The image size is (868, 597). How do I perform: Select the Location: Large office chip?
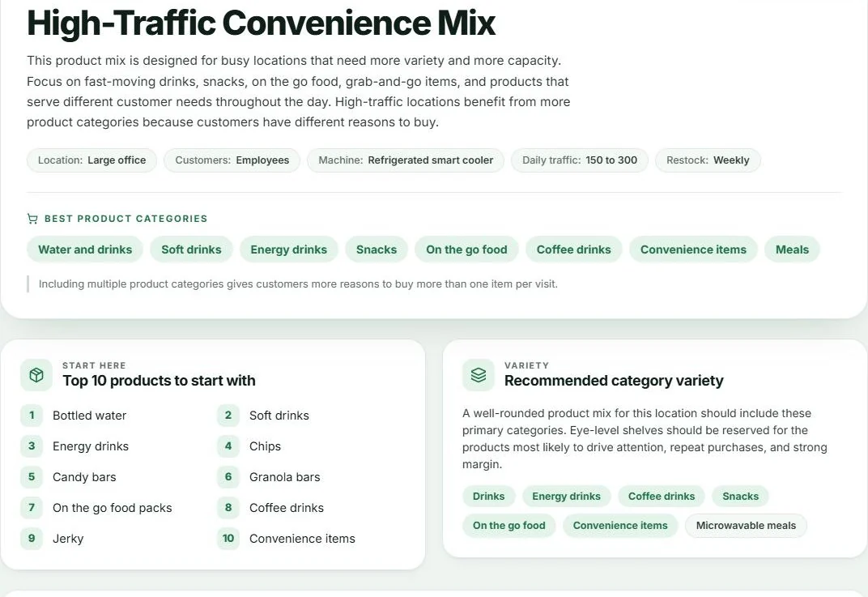pyautogui.click(x=91, y=160)
